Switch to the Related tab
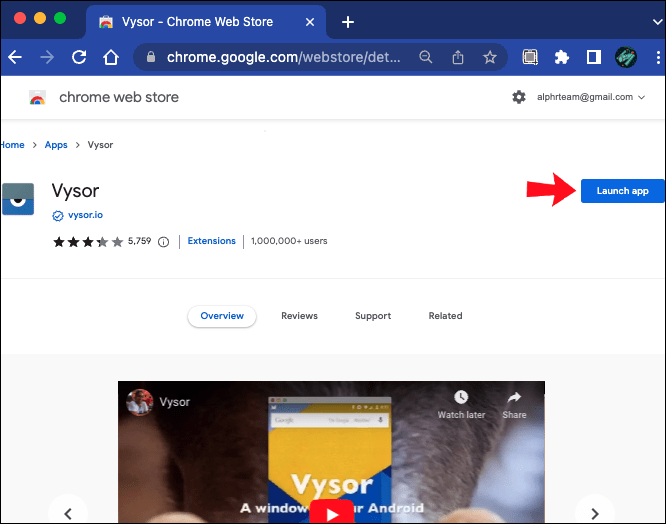666x524 pixels. tap(445, 316)
